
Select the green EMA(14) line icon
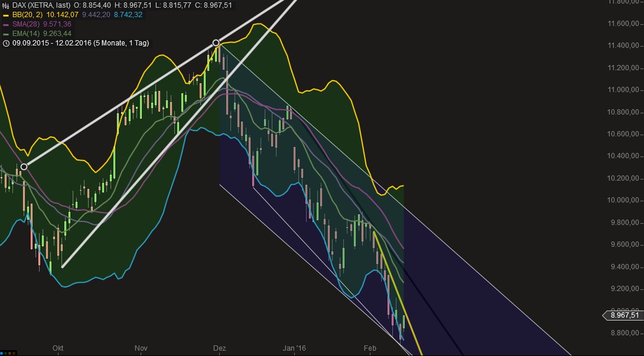(x=7, y=34)
